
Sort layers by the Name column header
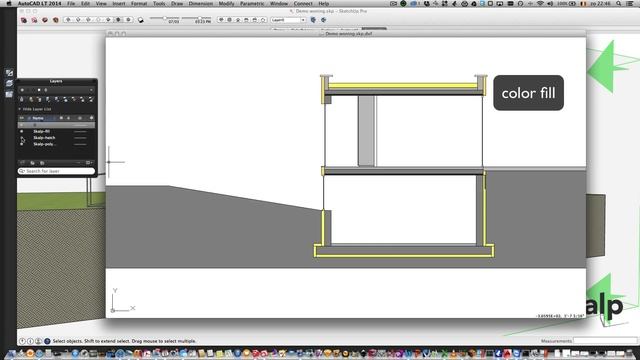pyautogui.click(x=38, y=118)
